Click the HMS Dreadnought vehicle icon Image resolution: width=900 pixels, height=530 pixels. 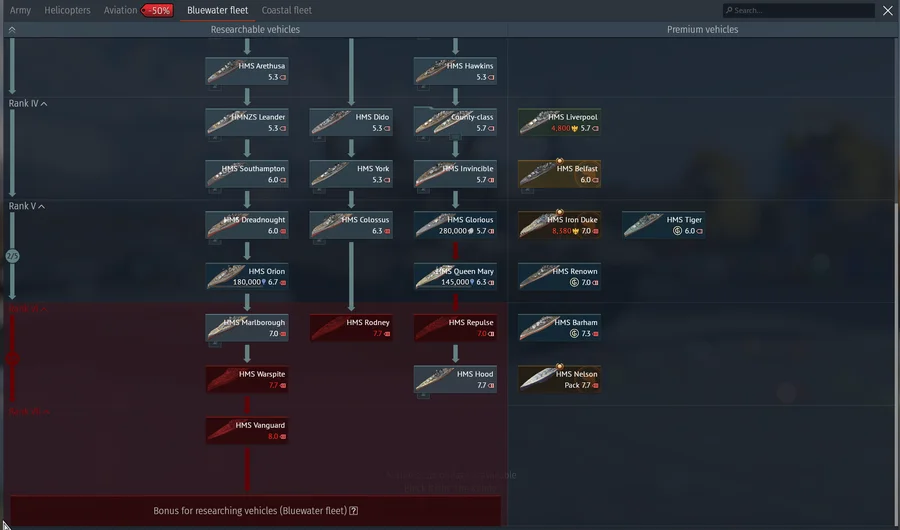247,225
